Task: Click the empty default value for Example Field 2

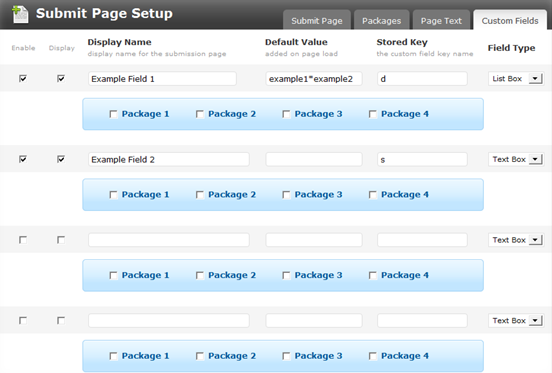Action: [314, 159]
